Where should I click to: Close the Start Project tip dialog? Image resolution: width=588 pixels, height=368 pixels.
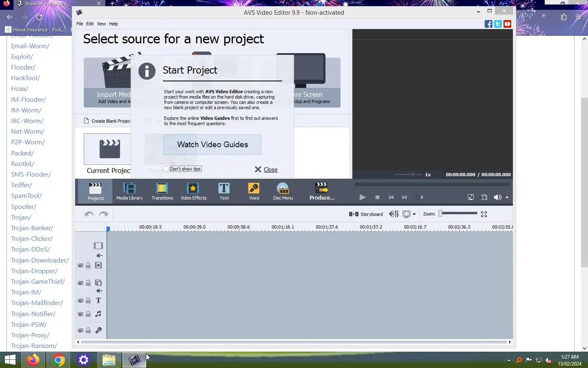[266, 169]
